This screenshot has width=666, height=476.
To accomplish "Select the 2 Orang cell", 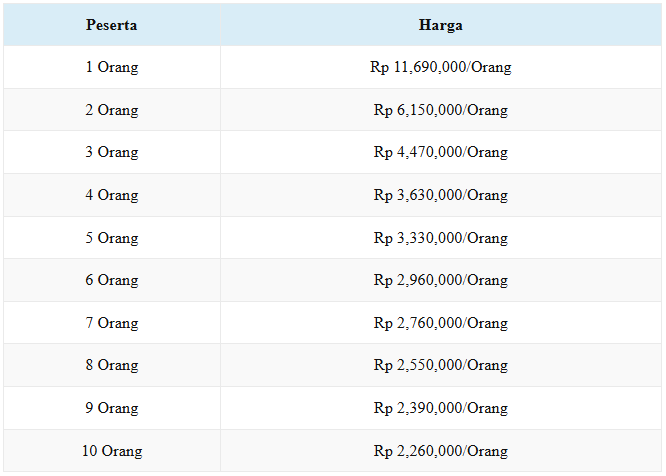I will pos(112,110).
